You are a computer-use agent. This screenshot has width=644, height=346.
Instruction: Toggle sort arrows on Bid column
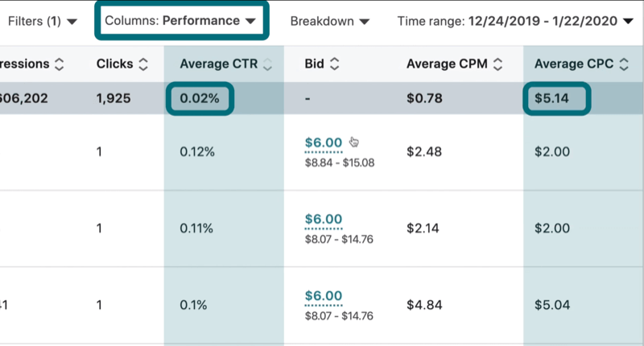point(335,64)
